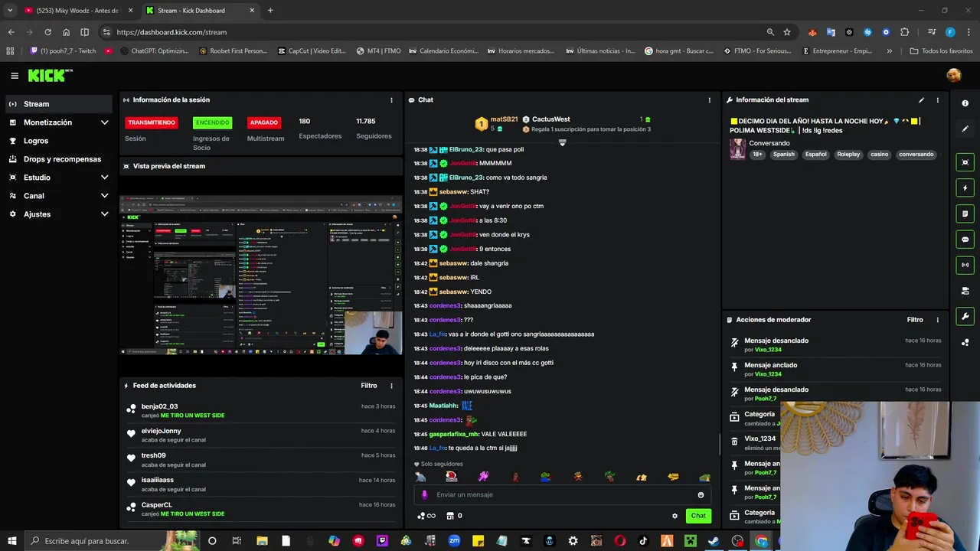Toggle the lightning activity feed icon in right sidebar
Screen dimensions: 980x551
pos(965,188)
